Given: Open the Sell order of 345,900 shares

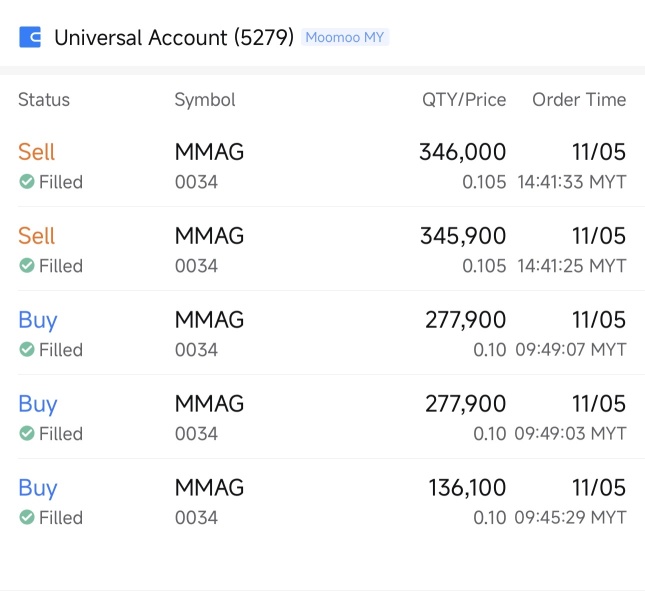Looking at the screenshot, I should [322, 250].
